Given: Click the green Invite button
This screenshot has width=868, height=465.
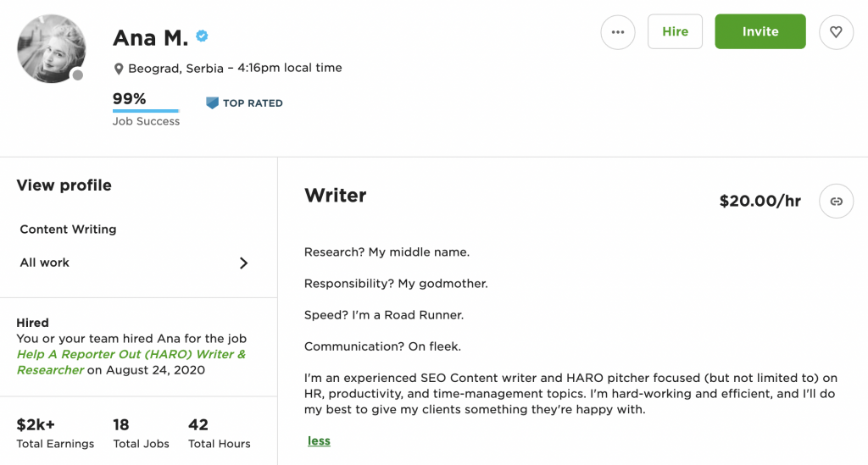Looking at the screenshot, I should (760, 31).
